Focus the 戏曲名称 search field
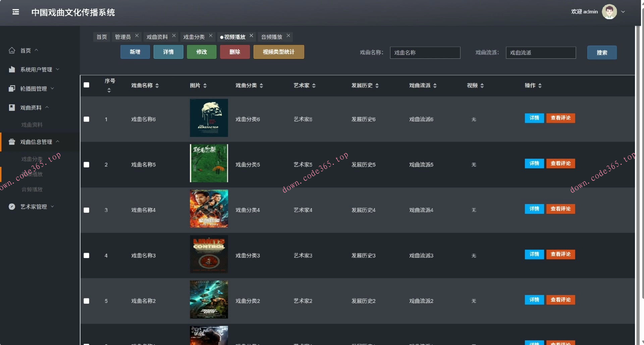This screenshot has height=345, width=644. pyautogui.click(x=425, y=53)
